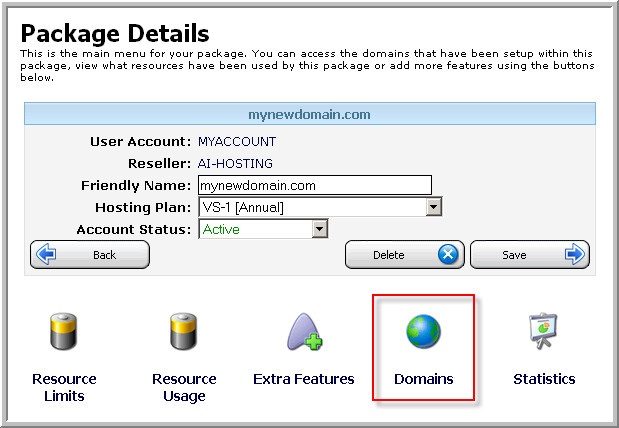Select the VS-1 [Annual] hosting plan field
The width and height of the screenshot is (619, 428).
(320, 207)
